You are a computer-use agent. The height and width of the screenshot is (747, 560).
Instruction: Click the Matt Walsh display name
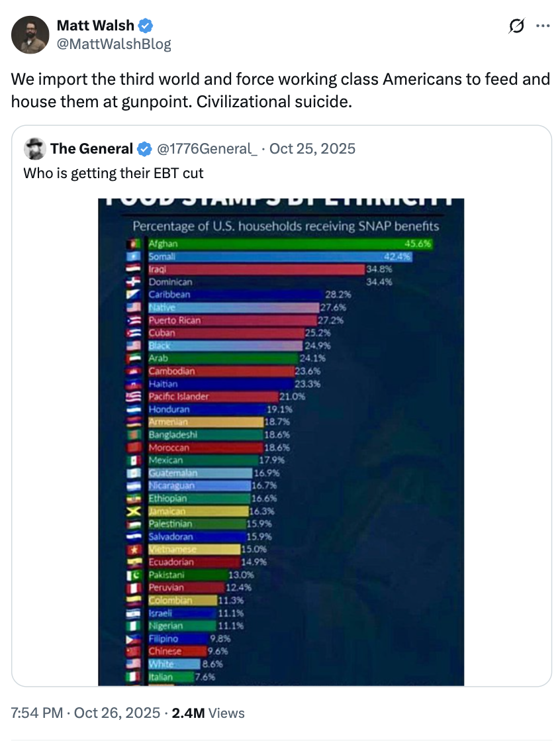tap(95, 26)
